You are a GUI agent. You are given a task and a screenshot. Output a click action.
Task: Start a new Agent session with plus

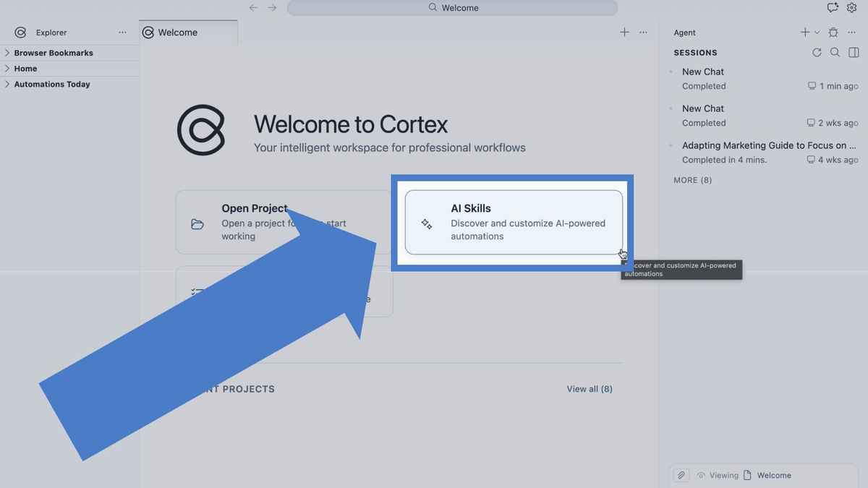(x=805, y=33)
